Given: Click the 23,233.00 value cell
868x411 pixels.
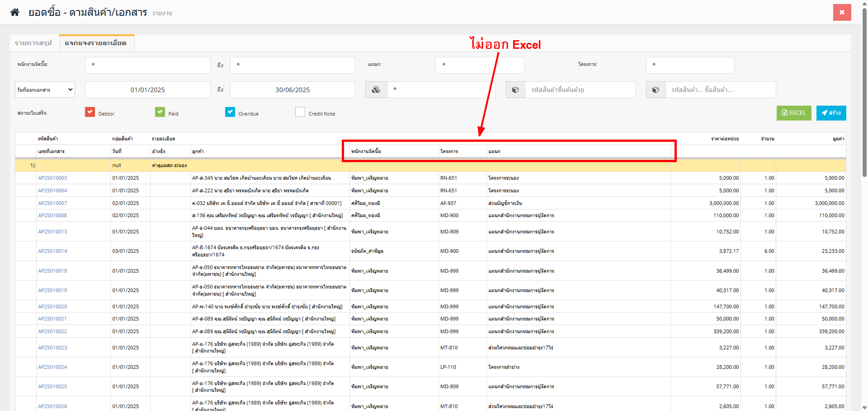Looking at the screenshot, I should [833, 251].
